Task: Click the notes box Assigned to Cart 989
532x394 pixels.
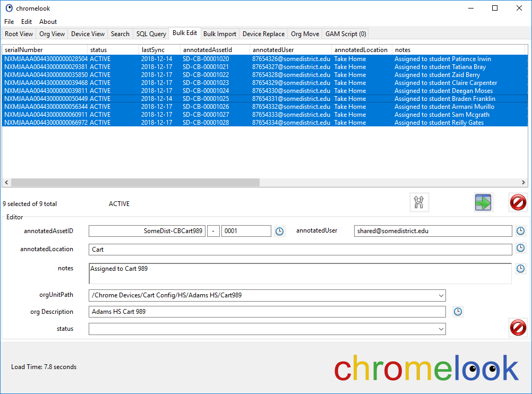Action: coord(301,273)
